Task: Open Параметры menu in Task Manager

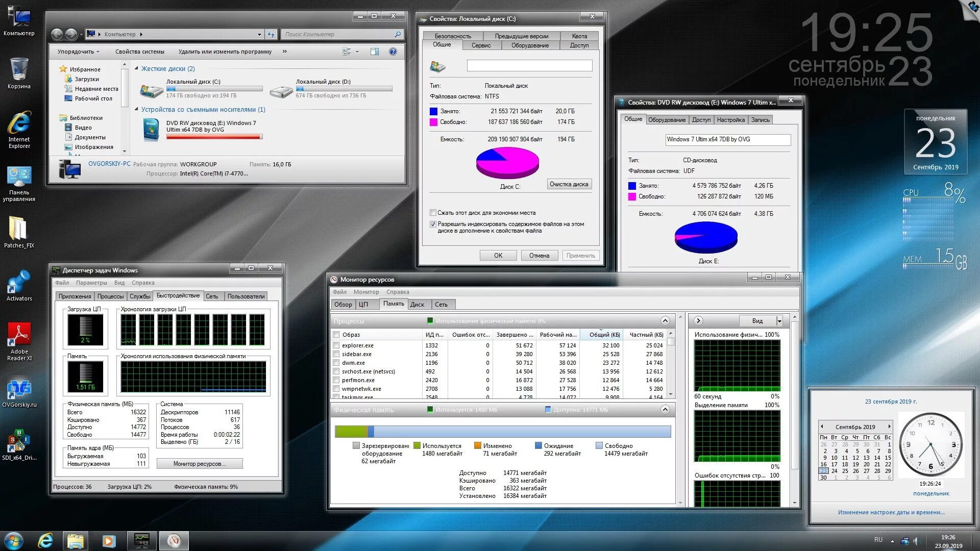Action: point(91,283)
